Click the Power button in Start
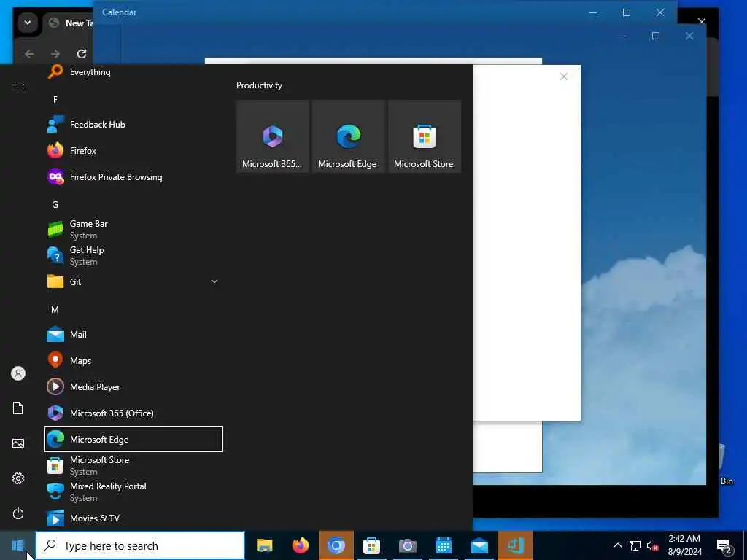The width and height of the screenshot is (747, 560). 18,514
